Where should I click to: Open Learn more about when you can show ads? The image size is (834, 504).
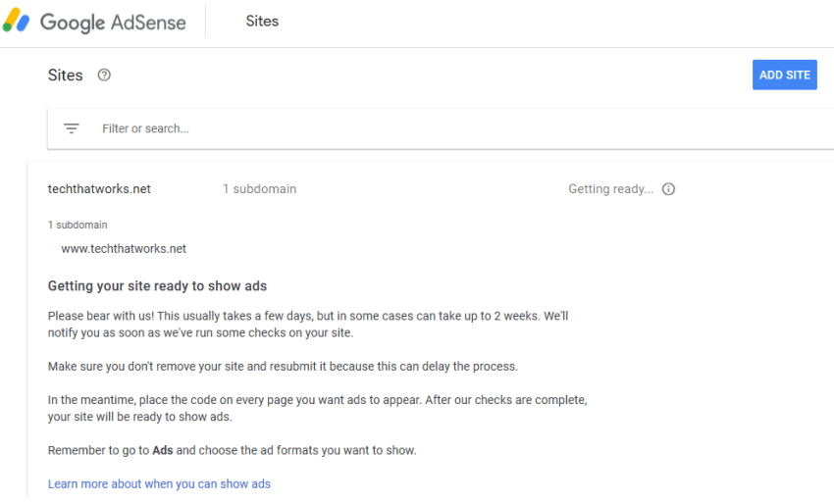pyautogui.click(x=159, y=483)
